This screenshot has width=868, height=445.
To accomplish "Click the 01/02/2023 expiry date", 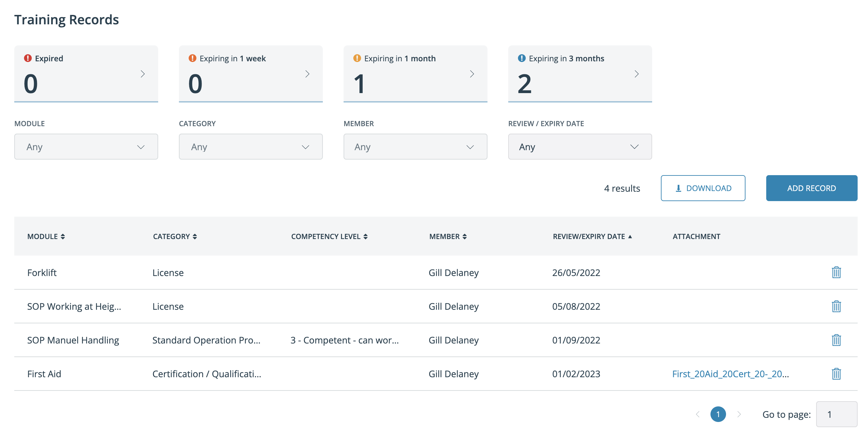I will pos(576,374).
